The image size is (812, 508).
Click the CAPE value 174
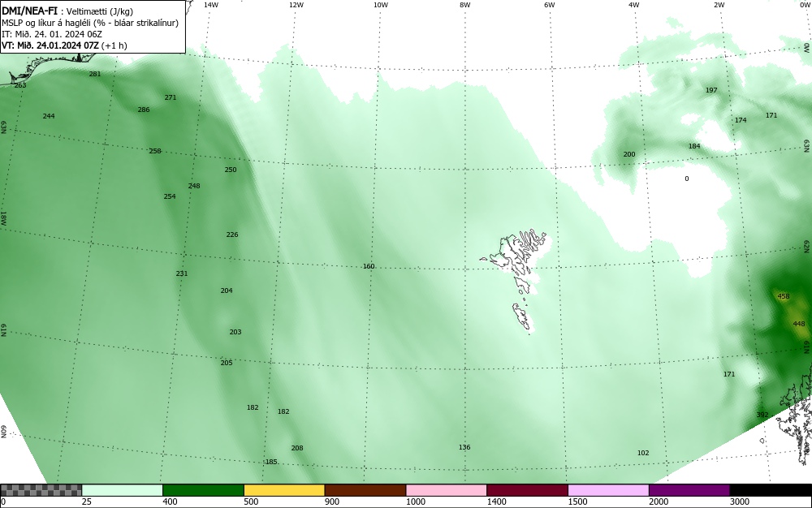coord(741,121)
